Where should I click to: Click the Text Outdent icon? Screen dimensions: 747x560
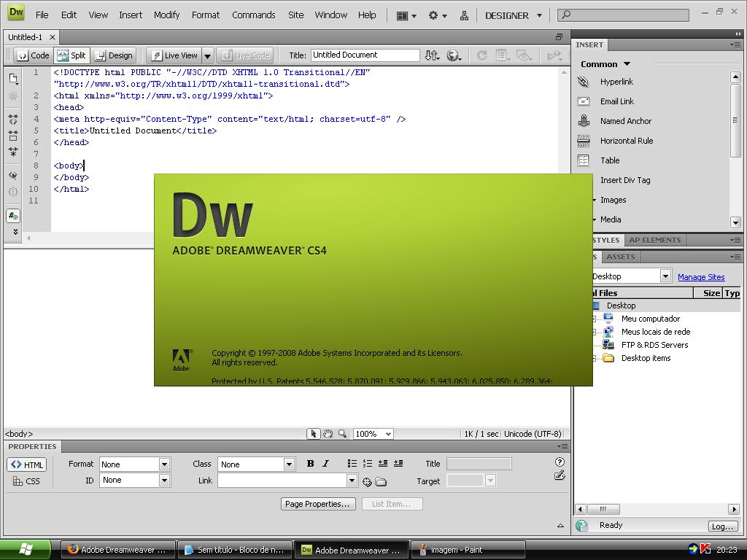pyautogui.click(x=382, y=463)
